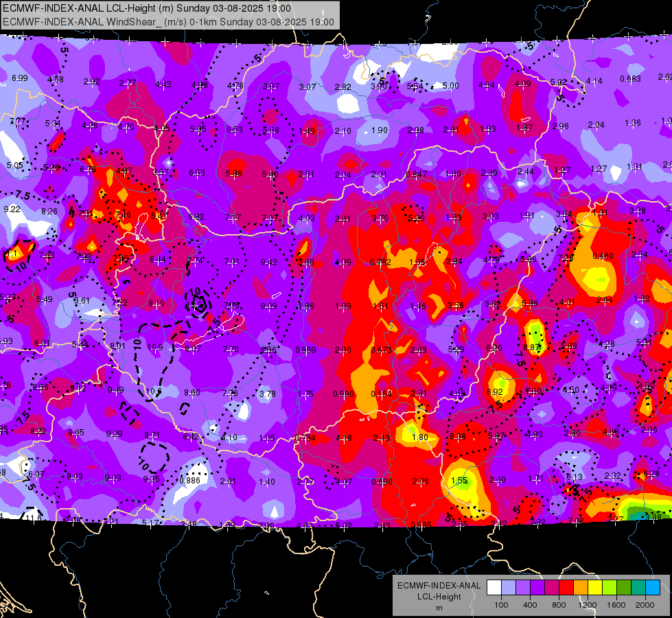Image resolution: width=672 pixels, height=618 pixels.
Task: Click the grid value 0.154
Action: tap(382, 393)
